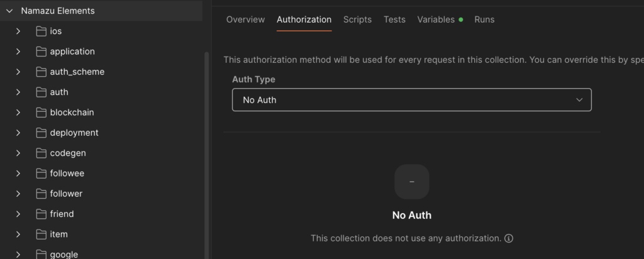This screenshot has height=259, width=644.
Task: Click the blockchain folder icon
Action: point(42,113)
